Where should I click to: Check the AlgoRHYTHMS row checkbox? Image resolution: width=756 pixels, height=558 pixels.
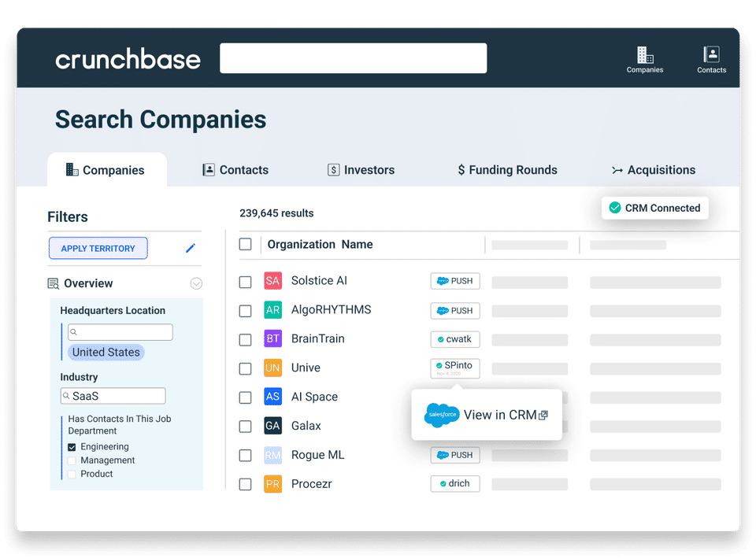click(x=246, y=311)
